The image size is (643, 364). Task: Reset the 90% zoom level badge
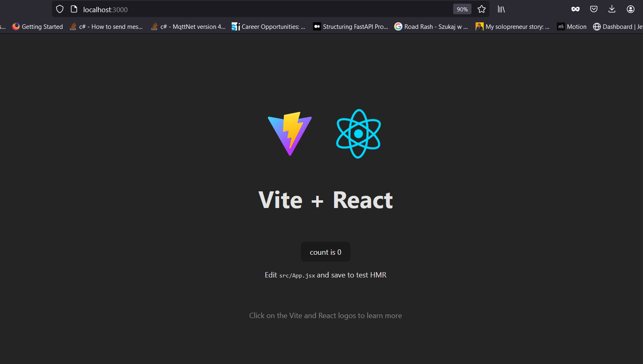(462, 9)
